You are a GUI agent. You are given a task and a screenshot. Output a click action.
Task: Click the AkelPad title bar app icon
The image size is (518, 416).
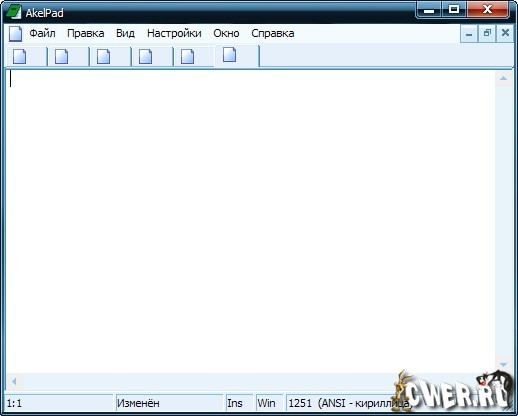point(14,12)
